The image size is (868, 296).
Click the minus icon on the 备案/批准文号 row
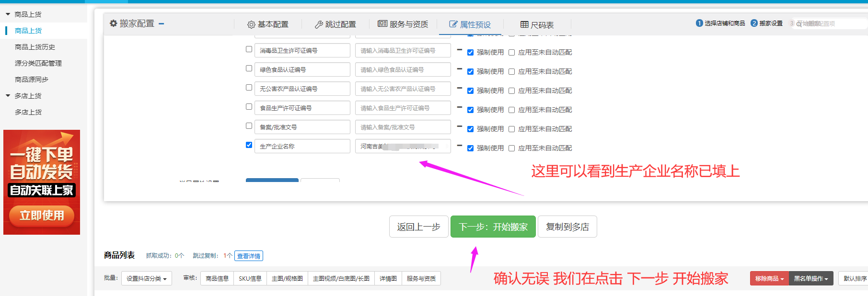coord(459,126)
